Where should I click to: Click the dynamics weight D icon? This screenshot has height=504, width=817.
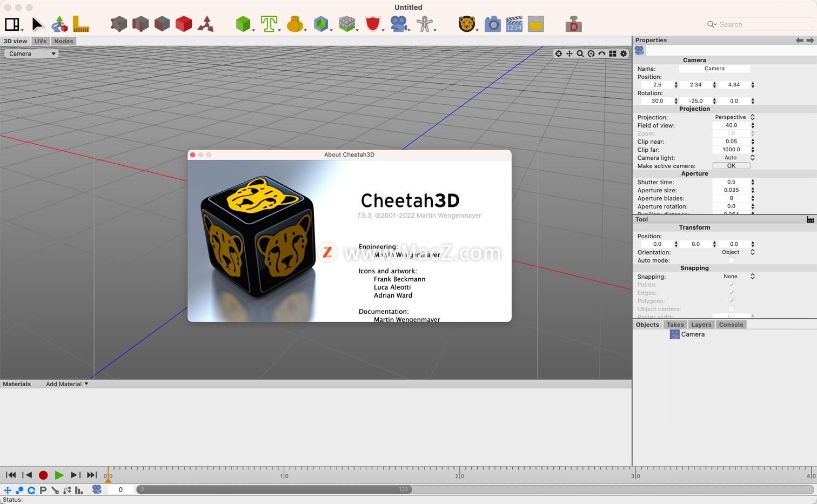pos(573,24)
